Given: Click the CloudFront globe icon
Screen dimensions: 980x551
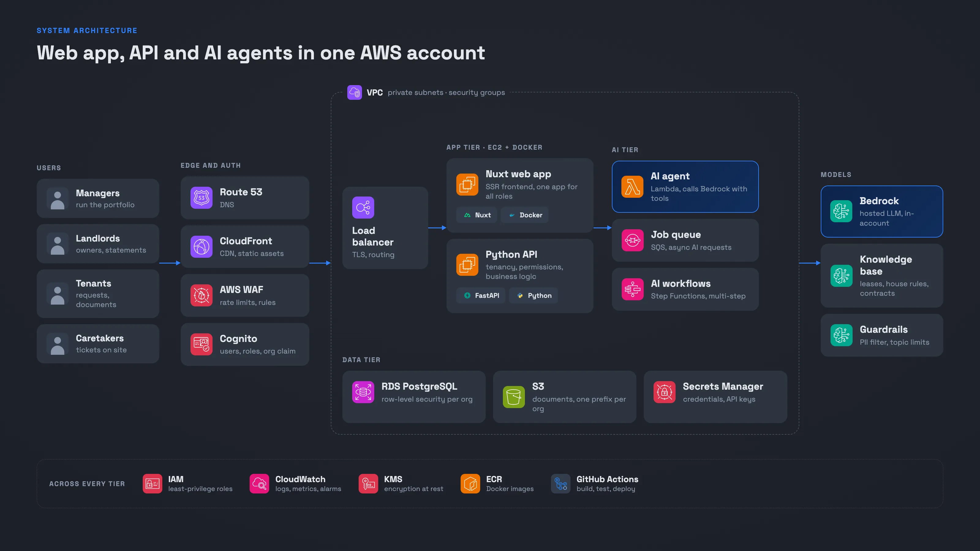Looking at the screenshot, I should tap(201, 247).
